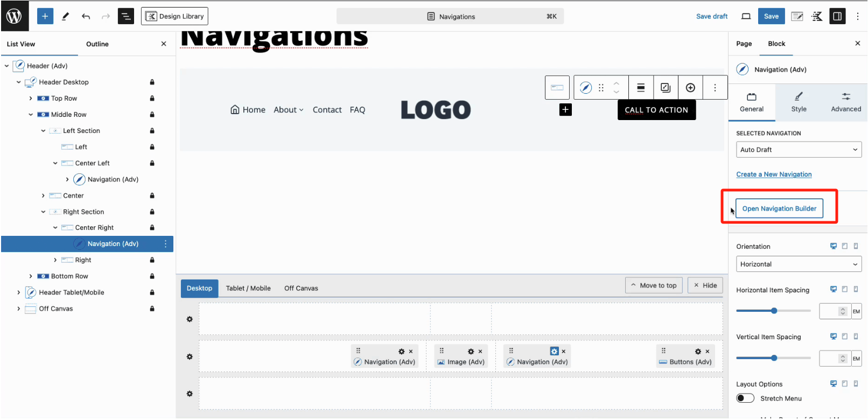Viewport: 868px width, 420px height.
Task: Open the Orientation Horizontal dropdown
Action: tap(799, 264)
